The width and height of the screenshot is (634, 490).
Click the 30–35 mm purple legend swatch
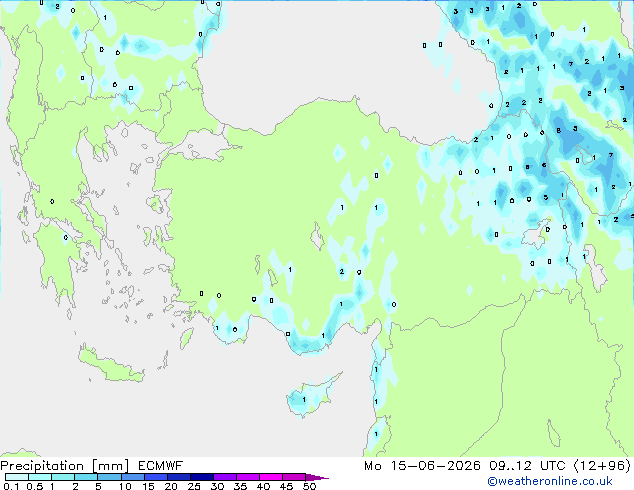tap(224, 477)
